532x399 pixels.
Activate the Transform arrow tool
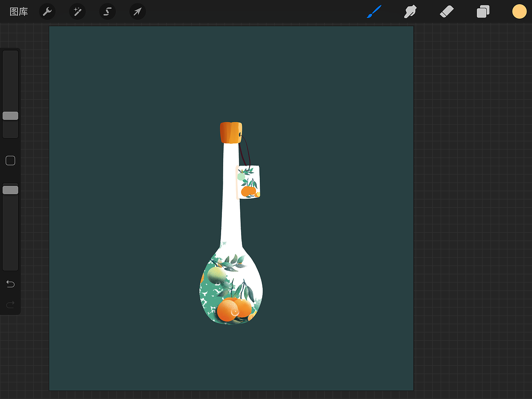tap(137, 12)
